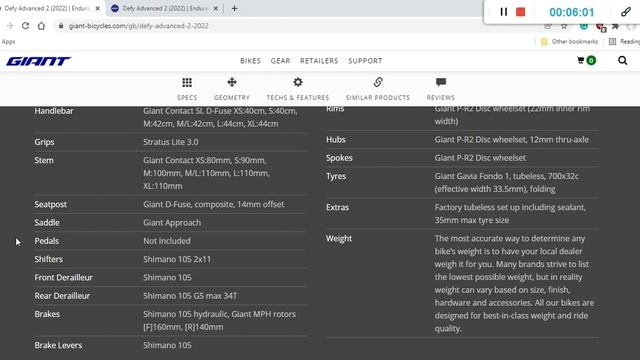Select the Front Derailleur label
Image resolution: width=640 pixels, height=360 pixels.
coord(63,278)
